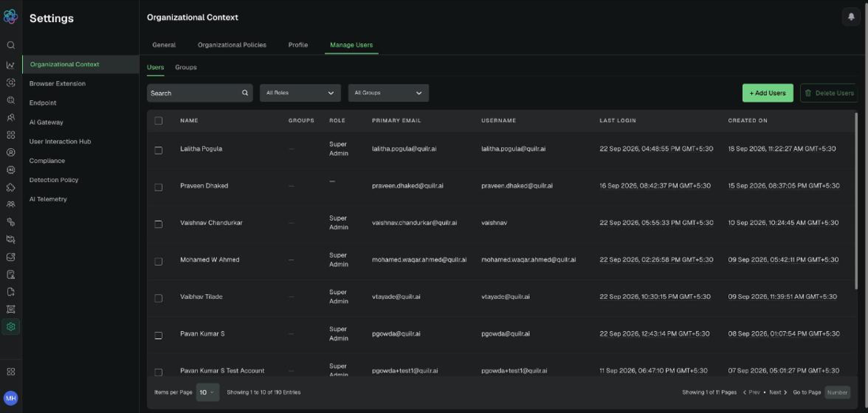Viewport: 868px width, 413px height.
Task: Go to Prev page of users
Action: point(751,392)
